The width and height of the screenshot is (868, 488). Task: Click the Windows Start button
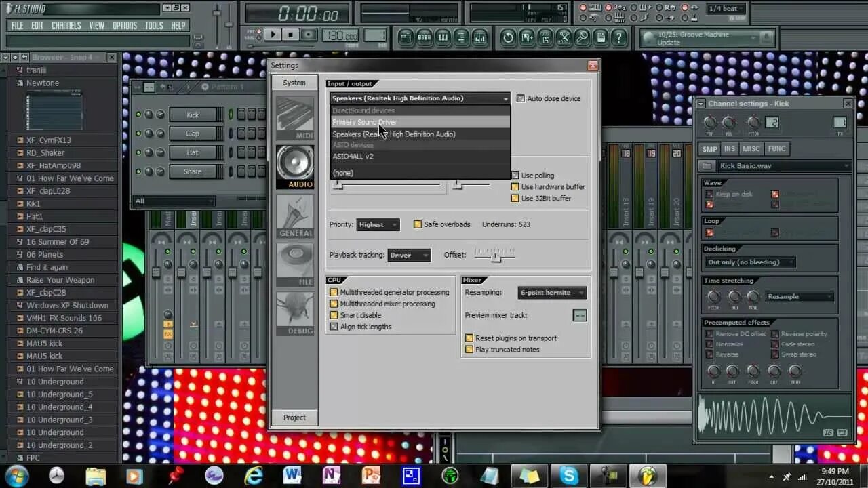pyautogui.click(x=16, y=476)
